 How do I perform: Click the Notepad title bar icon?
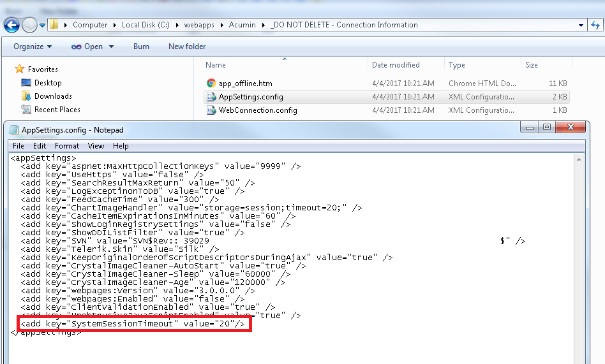(x=14, y=130)
